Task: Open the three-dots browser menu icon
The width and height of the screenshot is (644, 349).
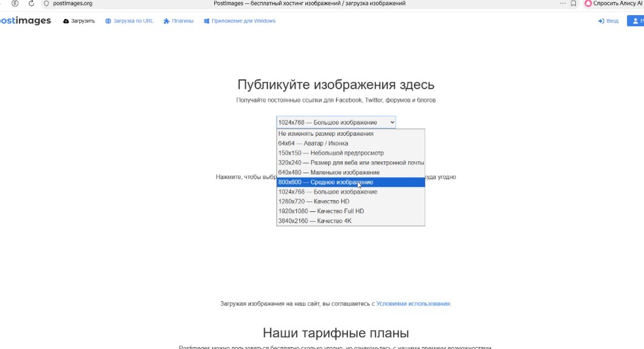Action: click(563, 3)
